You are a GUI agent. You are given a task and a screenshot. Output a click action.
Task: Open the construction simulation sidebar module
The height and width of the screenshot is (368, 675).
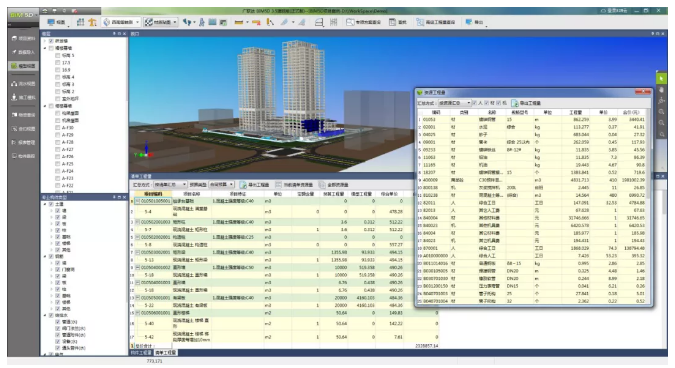coord(24,97)
